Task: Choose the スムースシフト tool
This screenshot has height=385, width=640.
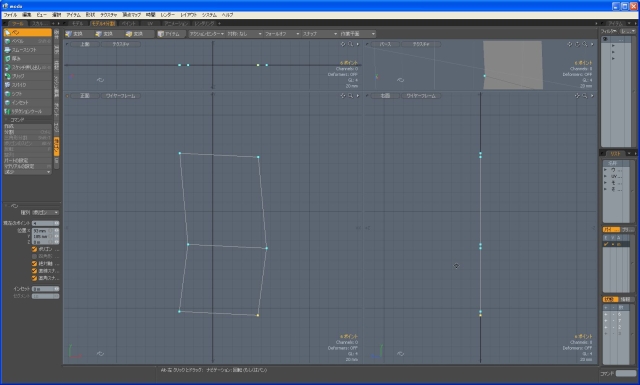Action: pyautogui.click(x=27, y=50)
